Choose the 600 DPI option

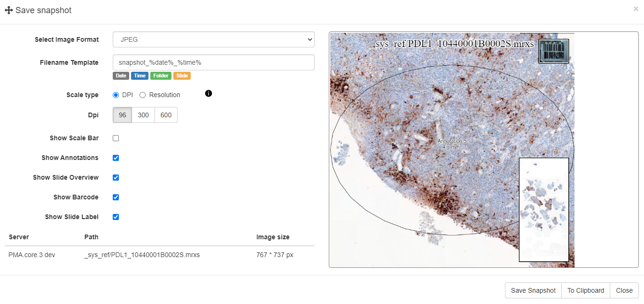166,115
